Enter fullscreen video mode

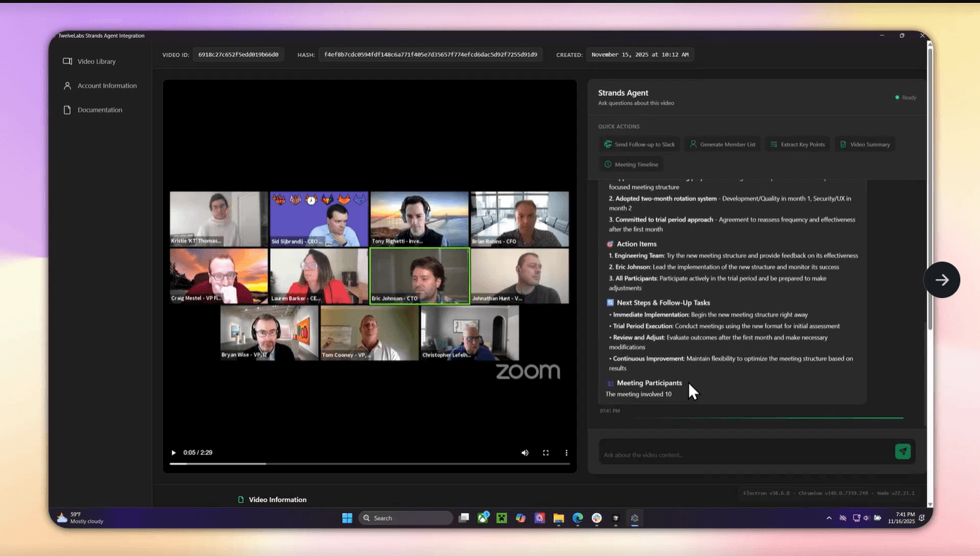tap(545, 453)
